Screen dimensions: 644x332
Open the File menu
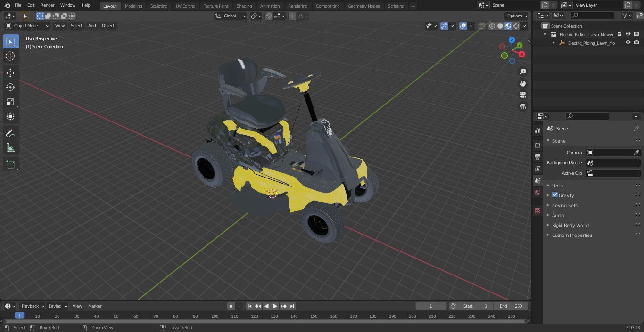coord(18,5)
